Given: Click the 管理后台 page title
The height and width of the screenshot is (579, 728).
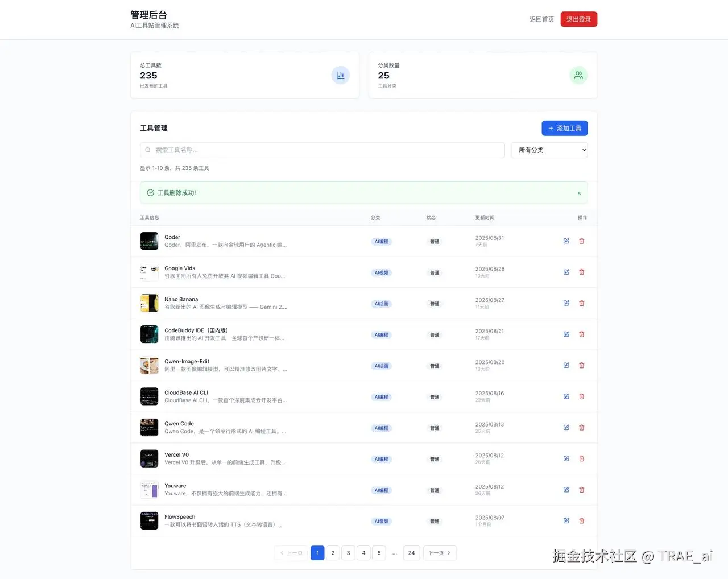Looking at the screenshot, I should [149, 15].
